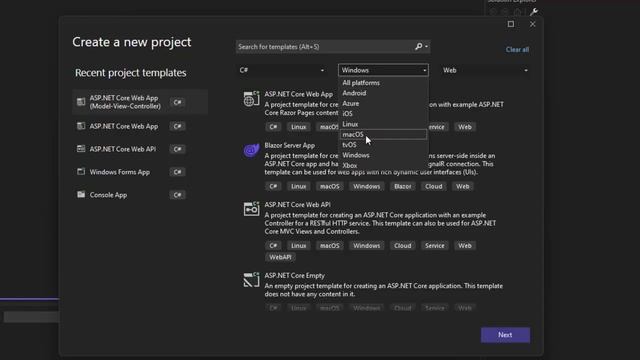The height and width of the screenshot is (360, 640).
Task: Select Windows in platform list
Action: pos(383,155)
